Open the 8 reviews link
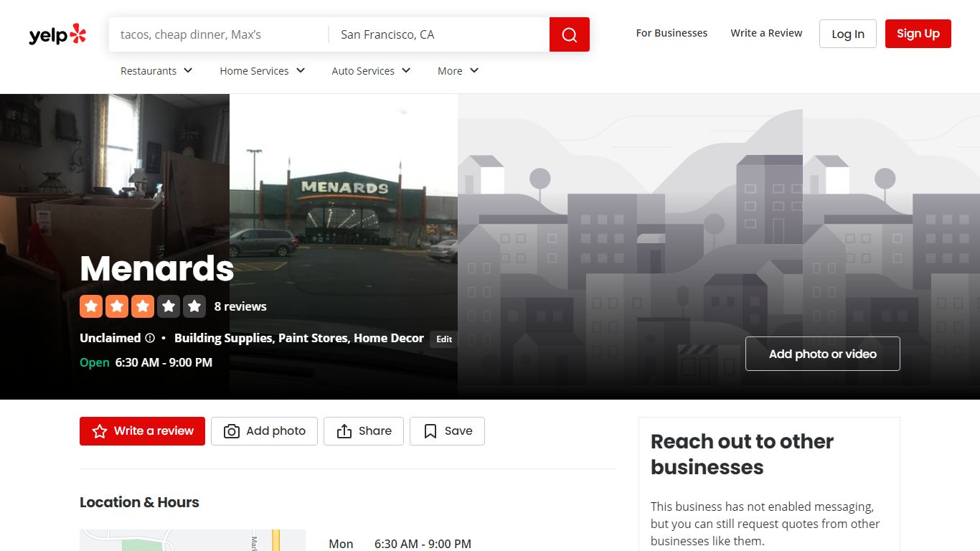This screenshot has height=551, width=980. click(240, 306)
